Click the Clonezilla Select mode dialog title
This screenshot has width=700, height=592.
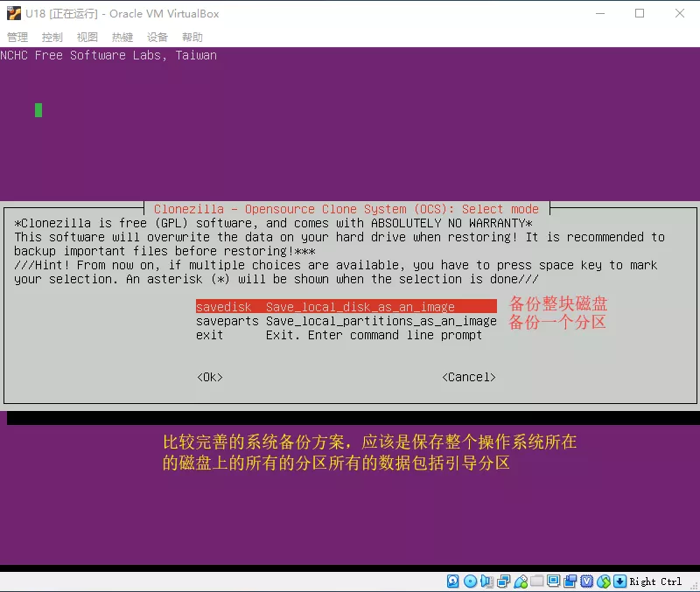[x=346, y=209]
